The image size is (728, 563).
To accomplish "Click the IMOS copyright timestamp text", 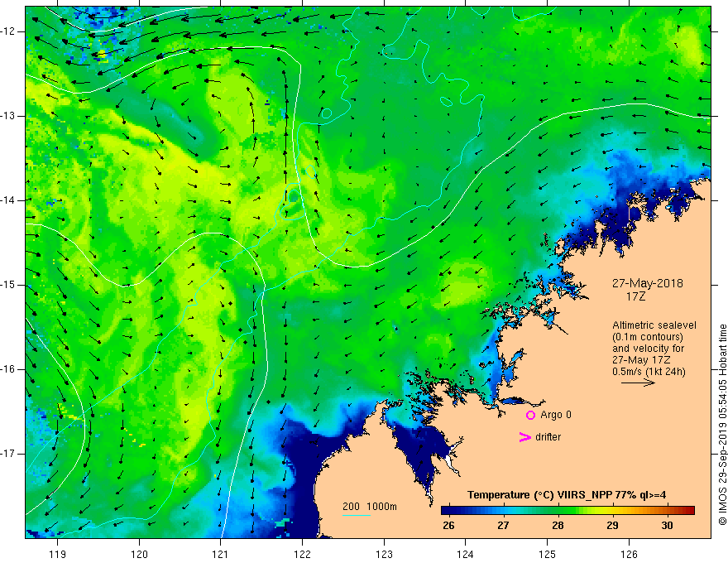I will click(x=722, y=425).
